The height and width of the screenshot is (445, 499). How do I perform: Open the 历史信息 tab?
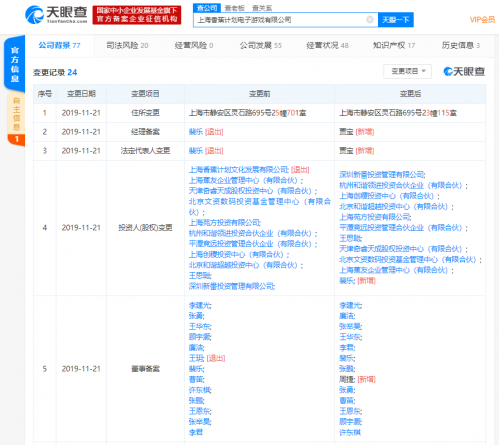click(x=460, y=45)
